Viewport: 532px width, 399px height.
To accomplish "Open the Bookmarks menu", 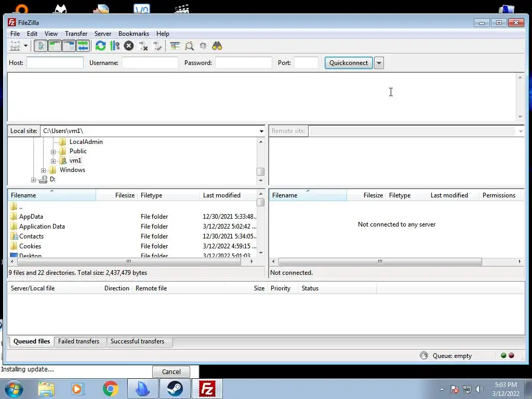I will pyautogui.click(x=134, y=34).
